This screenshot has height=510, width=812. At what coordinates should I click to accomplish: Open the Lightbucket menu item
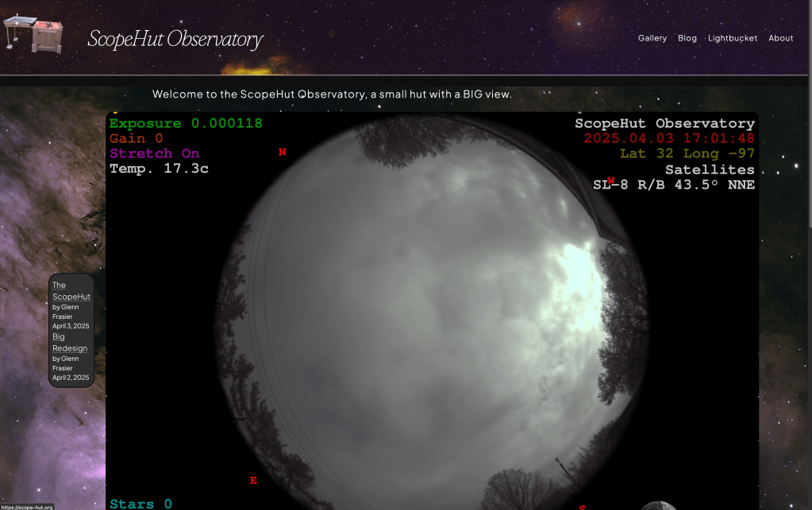732,38
